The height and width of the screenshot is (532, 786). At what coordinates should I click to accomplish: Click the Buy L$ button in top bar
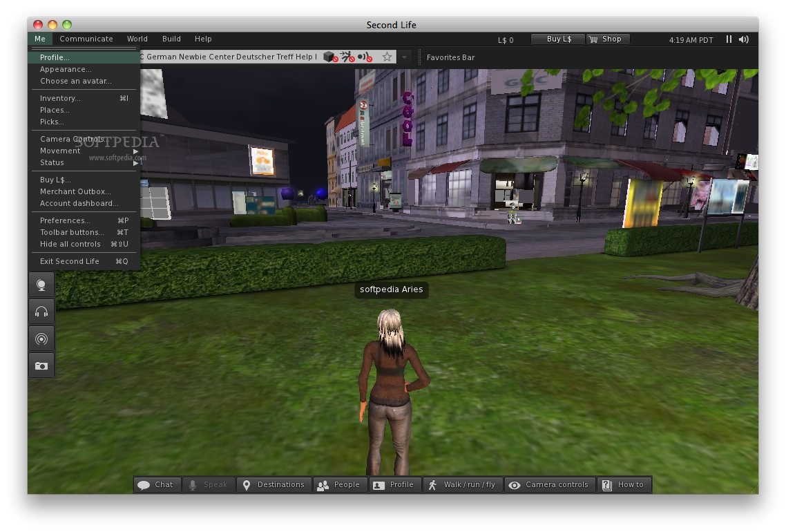coord(559,39)
